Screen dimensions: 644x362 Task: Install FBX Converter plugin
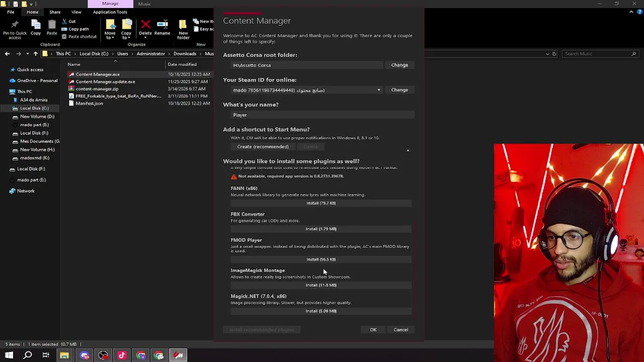[321, 229]
